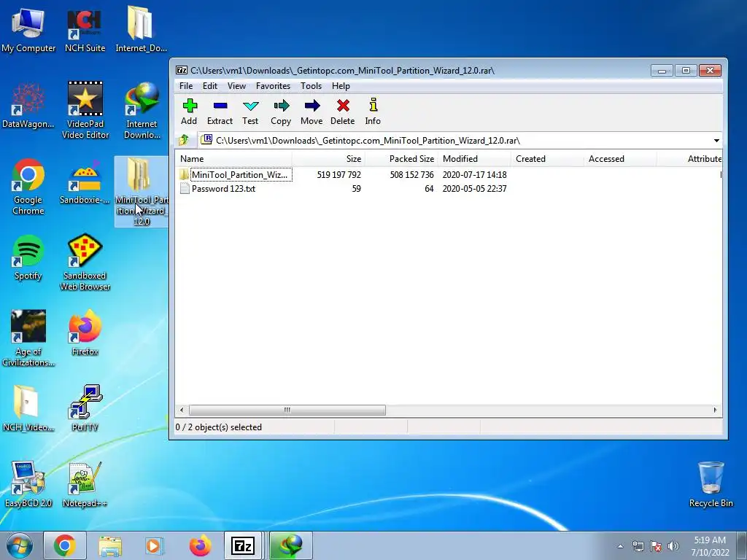The image size is (747, 560).
Task: Open the Edit menu
Action: pyautogui.click(x=209, y=86)
